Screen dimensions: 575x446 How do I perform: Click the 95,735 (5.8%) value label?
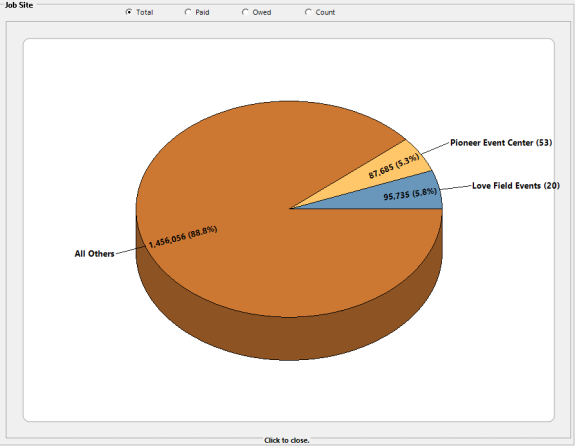410,194
